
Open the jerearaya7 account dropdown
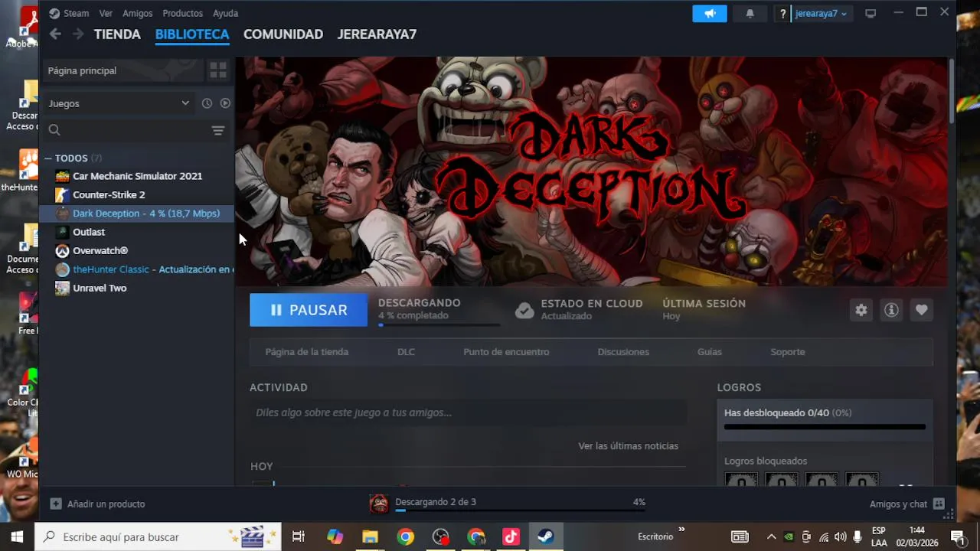(821, 13)
